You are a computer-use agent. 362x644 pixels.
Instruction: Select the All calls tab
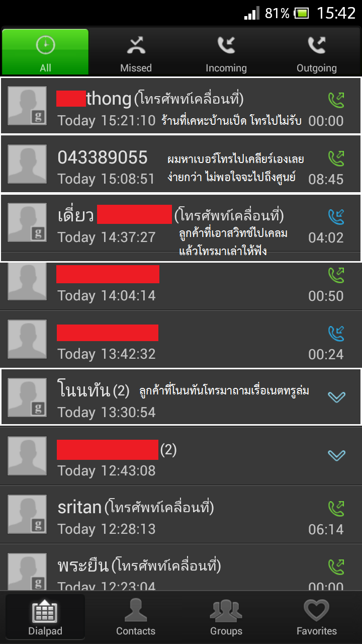tap(45, 52)
